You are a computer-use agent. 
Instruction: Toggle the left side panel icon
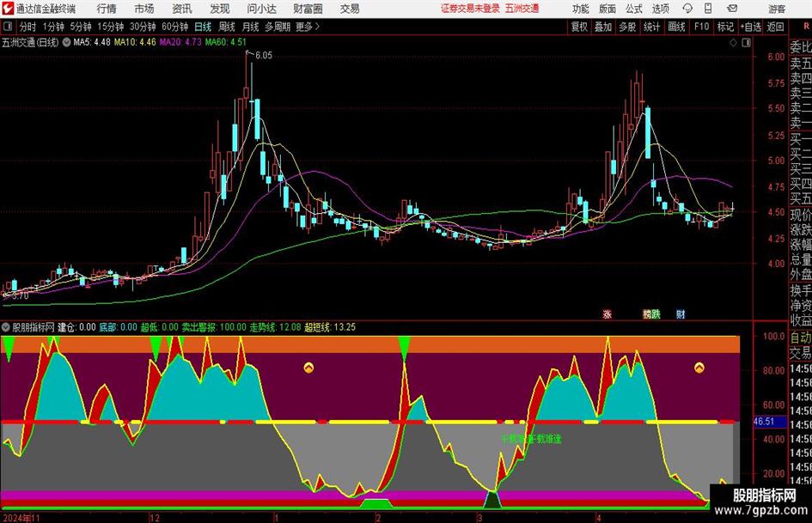click(8, 27)
